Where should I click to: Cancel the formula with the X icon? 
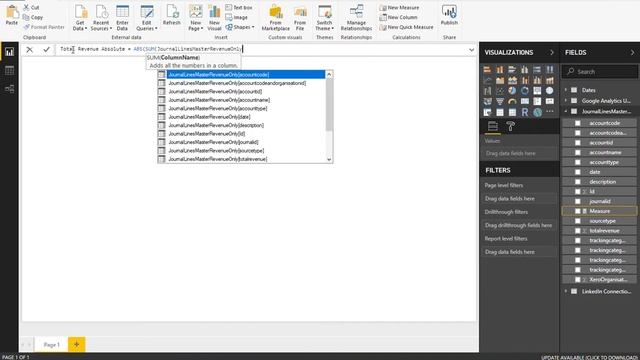(x=29, y=49)
